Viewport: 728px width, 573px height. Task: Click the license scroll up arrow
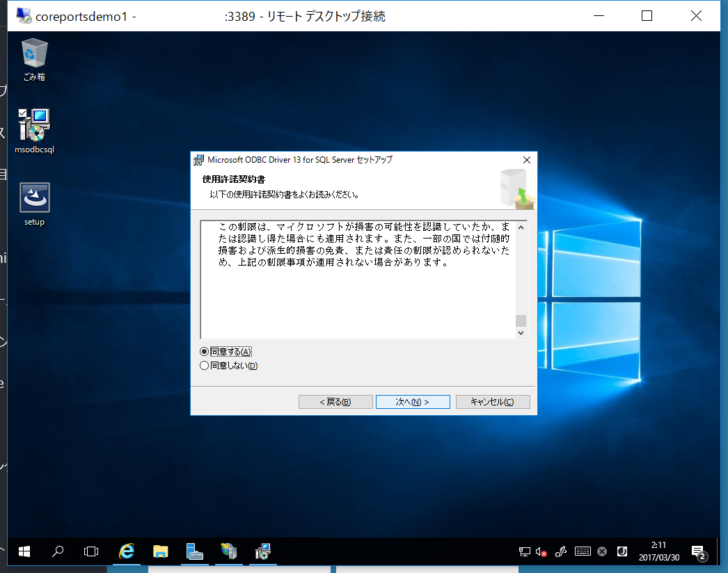(x=521, y=227)
